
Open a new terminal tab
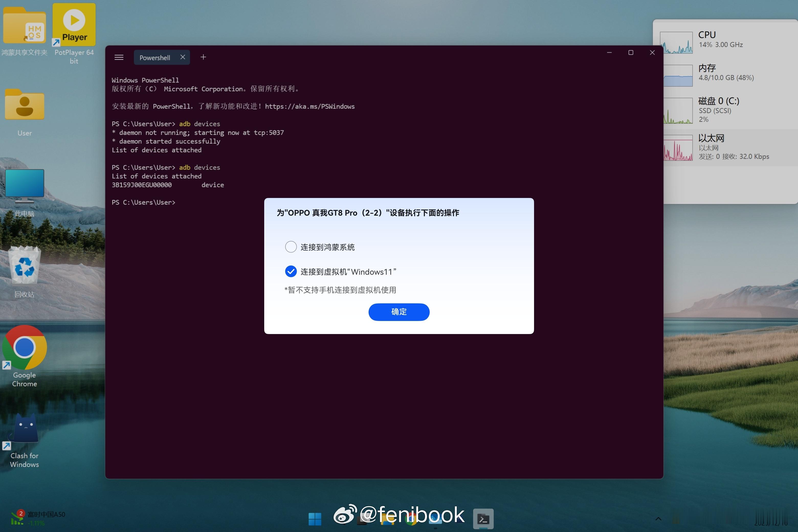coord(203,57)
